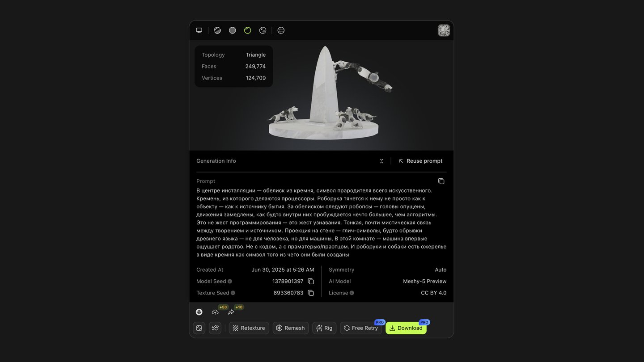Click the Prompt label above the text

point(206,181)
